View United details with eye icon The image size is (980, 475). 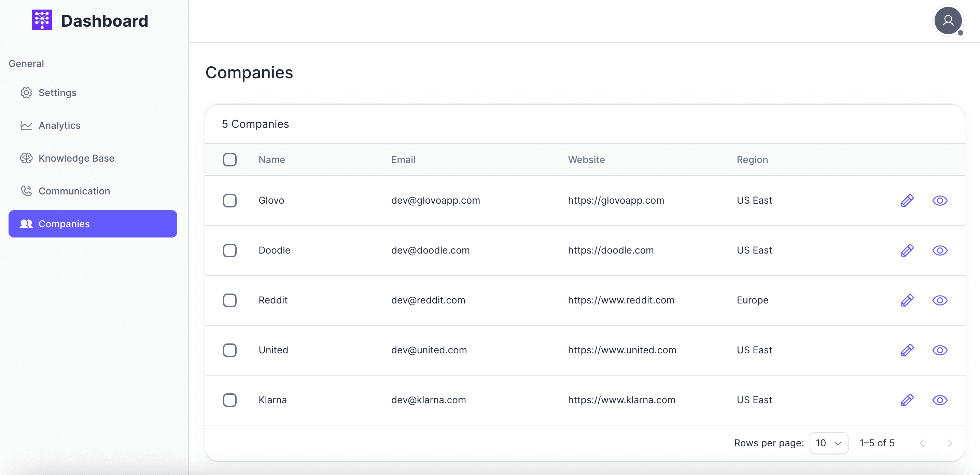pos(940,350)
